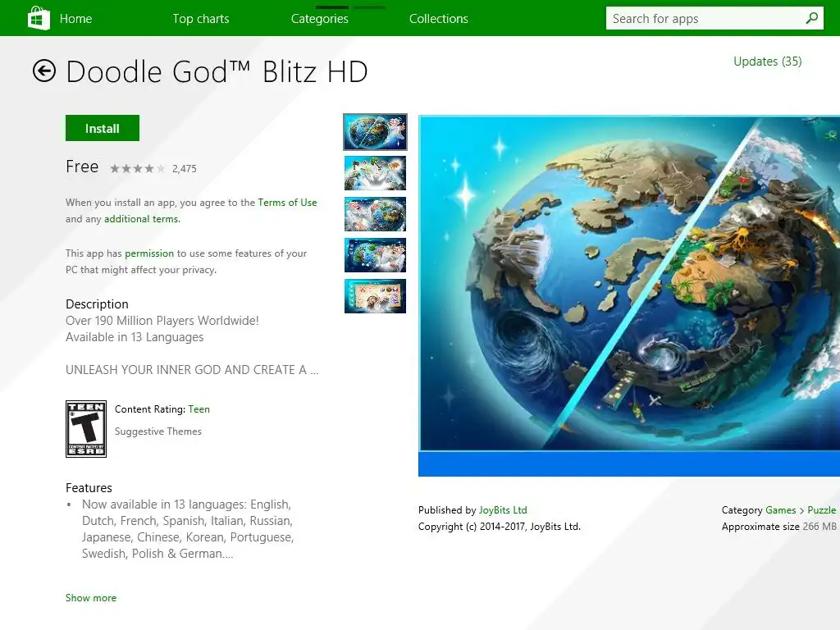The height and width of the screenshot is (630, 840).
Task: Open the JoyBits Ltd publisher link
Action: tap(503, 510)
